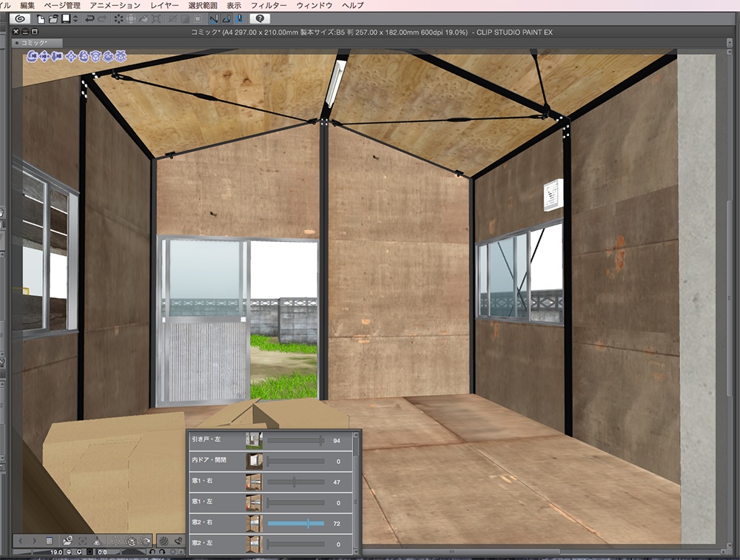Create a new document
This screenshot has height=560, width=740.
[x=41, y=18]
